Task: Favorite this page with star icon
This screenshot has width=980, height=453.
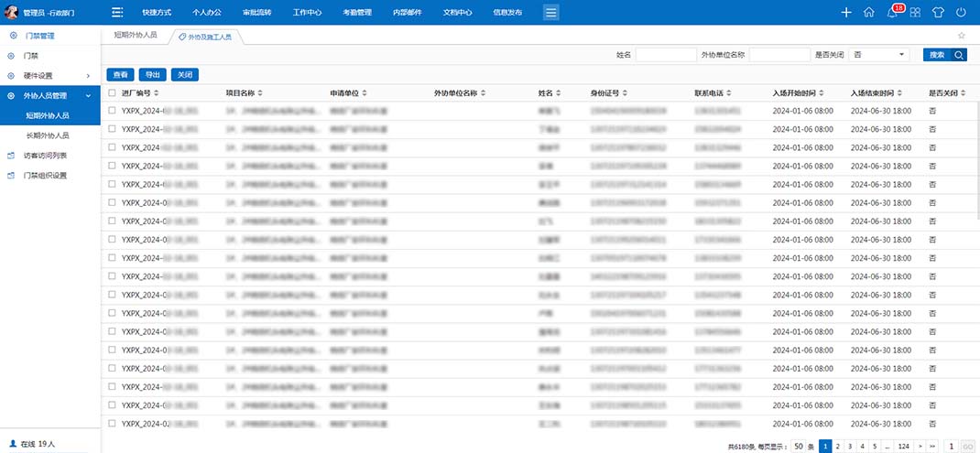Action: click(962, 36)
